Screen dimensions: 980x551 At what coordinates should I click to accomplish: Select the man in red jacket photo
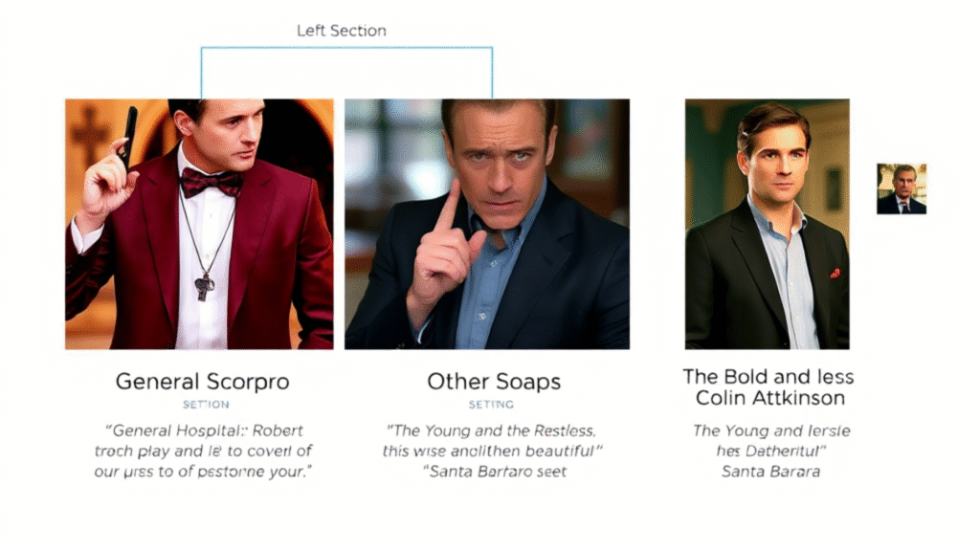(x=199, y=224)
